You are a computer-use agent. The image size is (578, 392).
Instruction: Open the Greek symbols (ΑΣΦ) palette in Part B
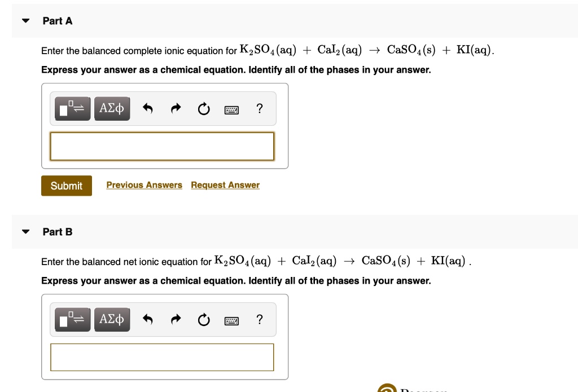[x=111, y=319]
